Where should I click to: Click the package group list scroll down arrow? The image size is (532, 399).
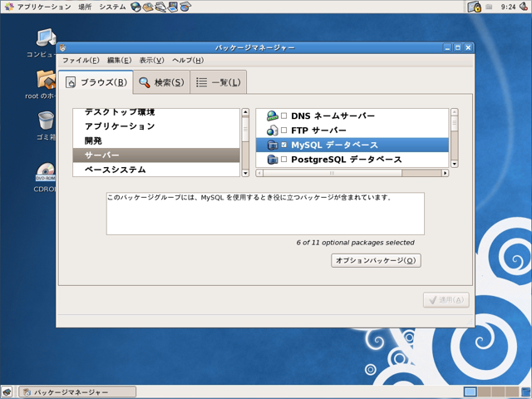click(x=455, y=164)
